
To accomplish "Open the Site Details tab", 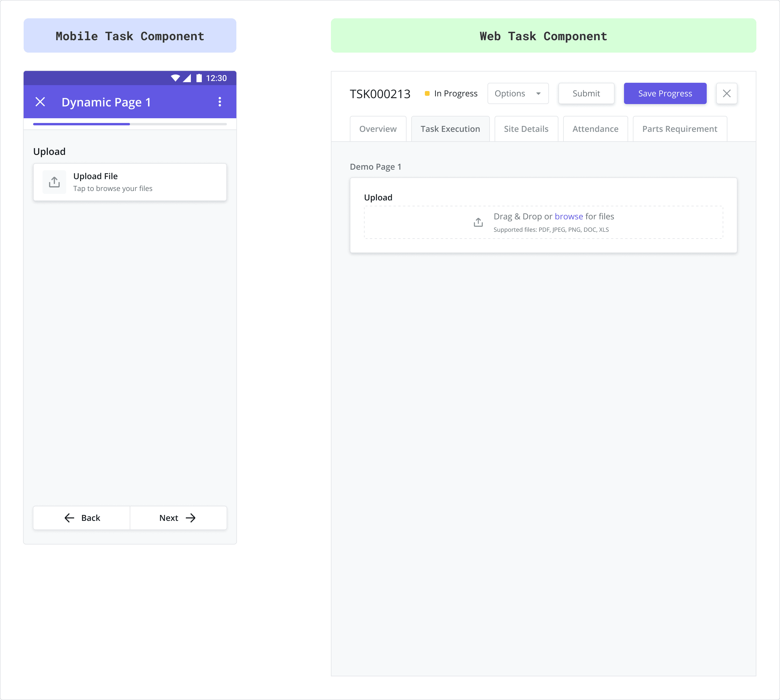I will click(526, 129).
